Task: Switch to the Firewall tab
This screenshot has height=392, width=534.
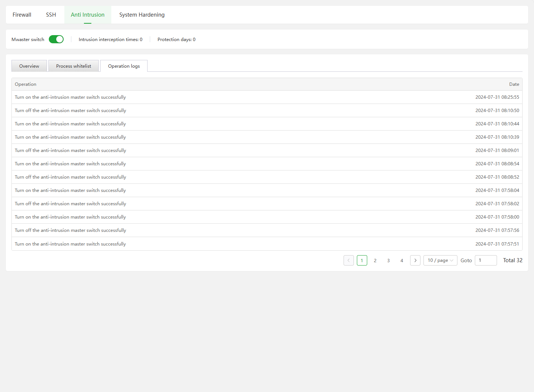Action: point(22,15)
